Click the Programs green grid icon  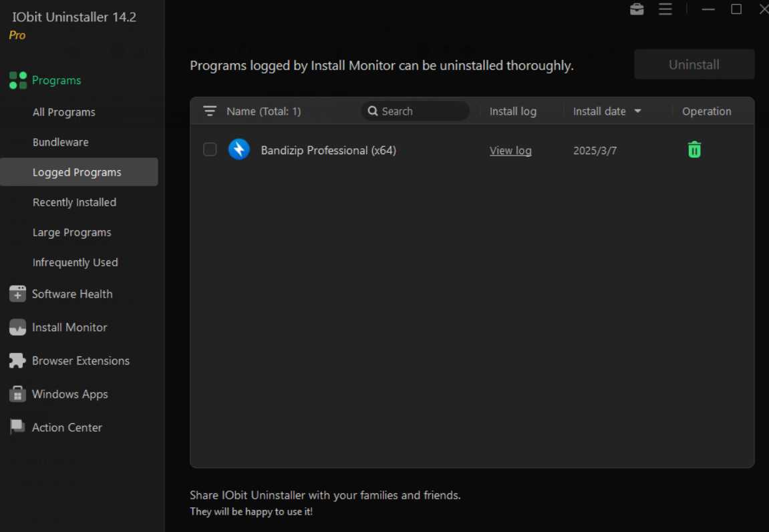tap(17, 80)
